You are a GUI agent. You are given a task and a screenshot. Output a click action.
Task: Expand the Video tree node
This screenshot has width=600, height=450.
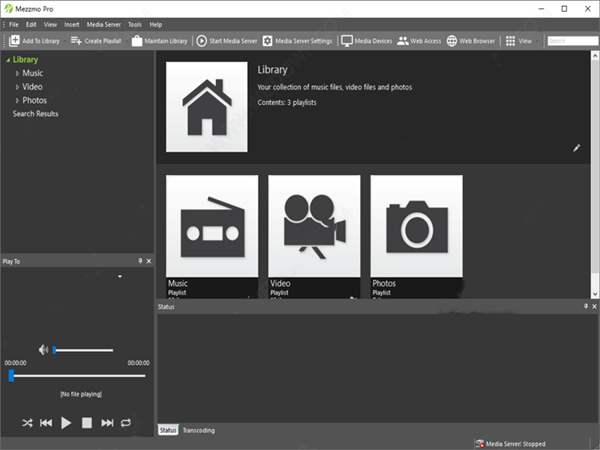[x=17, y=87]
